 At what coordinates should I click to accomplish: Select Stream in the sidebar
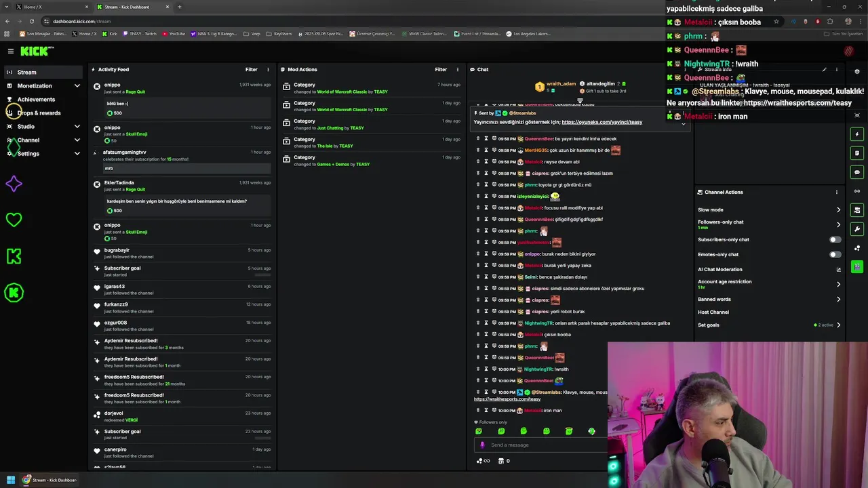point(43,73)
